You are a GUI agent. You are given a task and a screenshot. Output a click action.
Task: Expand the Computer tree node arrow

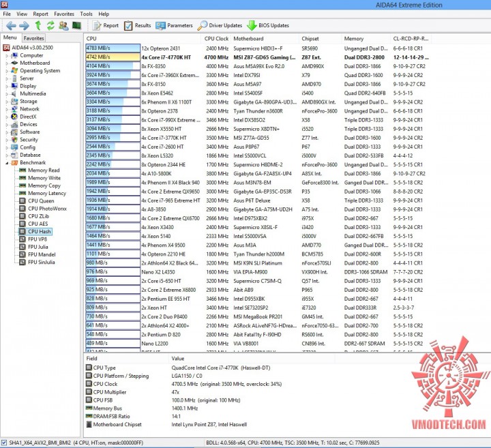(x=7, y=56)
